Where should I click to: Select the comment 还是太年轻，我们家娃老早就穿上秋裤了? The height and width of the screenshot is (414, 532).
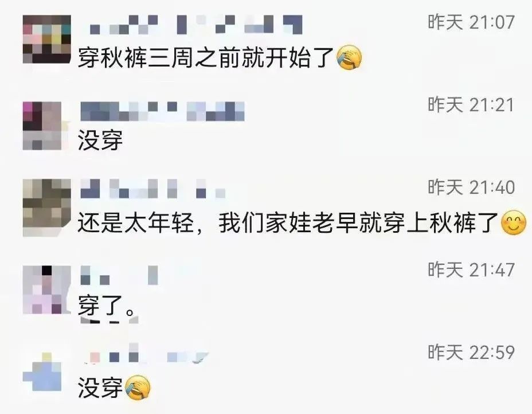(288, 223)
